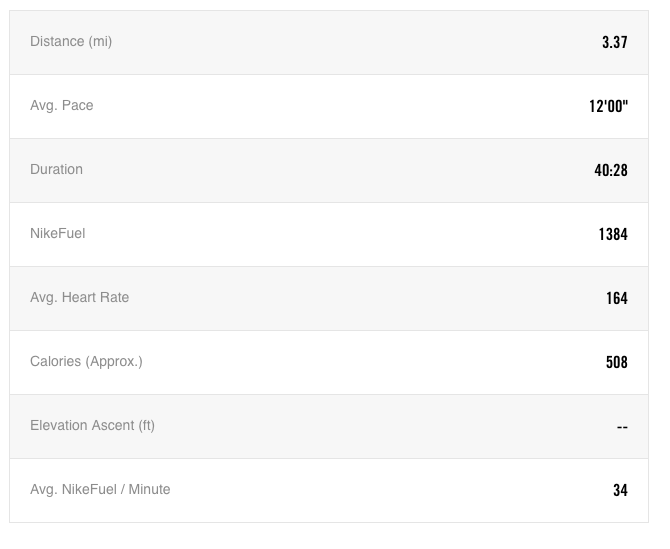
Task: Click the middle of the Calories row
Action: (329, 362)
